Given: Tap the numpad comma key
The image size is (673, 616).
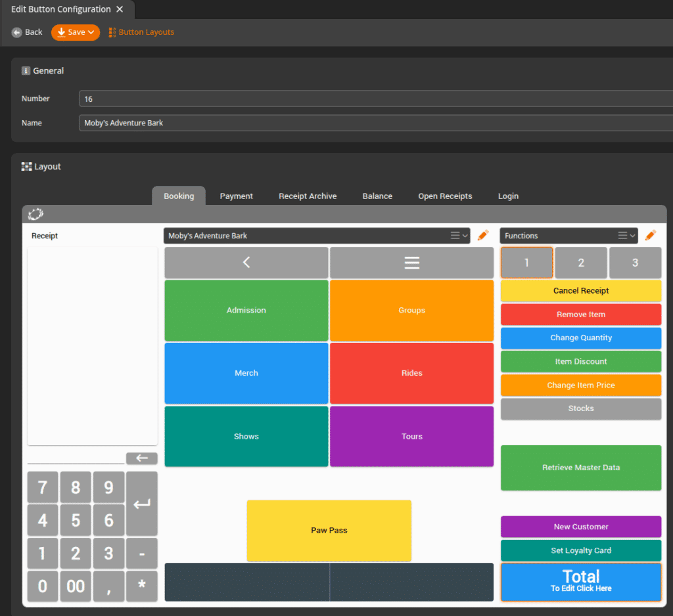Looking at the screenshot, I should point(108,586).
